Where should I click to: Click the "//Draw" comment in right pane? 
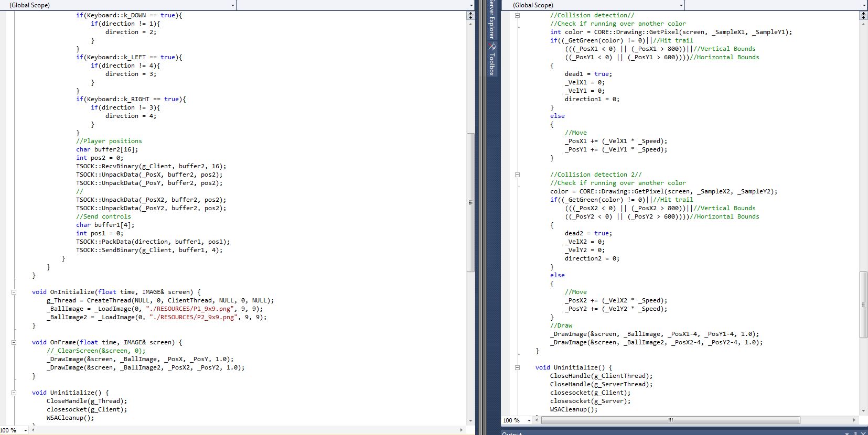561,325
